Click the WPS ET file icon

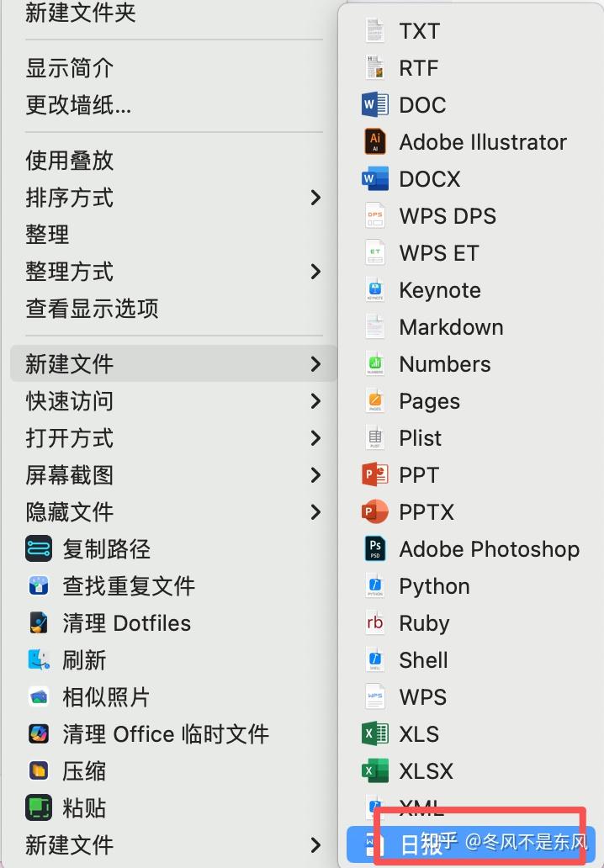point(375,253)
